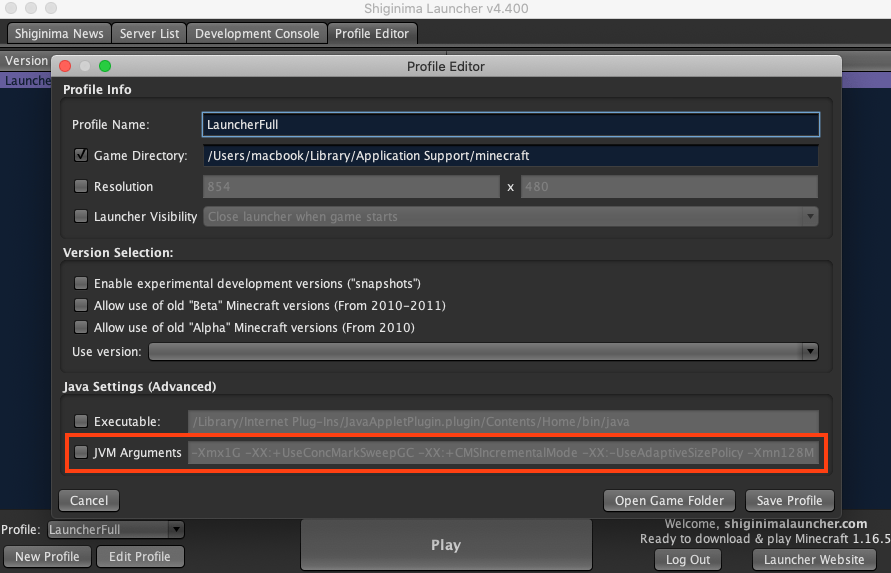Click the large Play button

tap(446, 545)
